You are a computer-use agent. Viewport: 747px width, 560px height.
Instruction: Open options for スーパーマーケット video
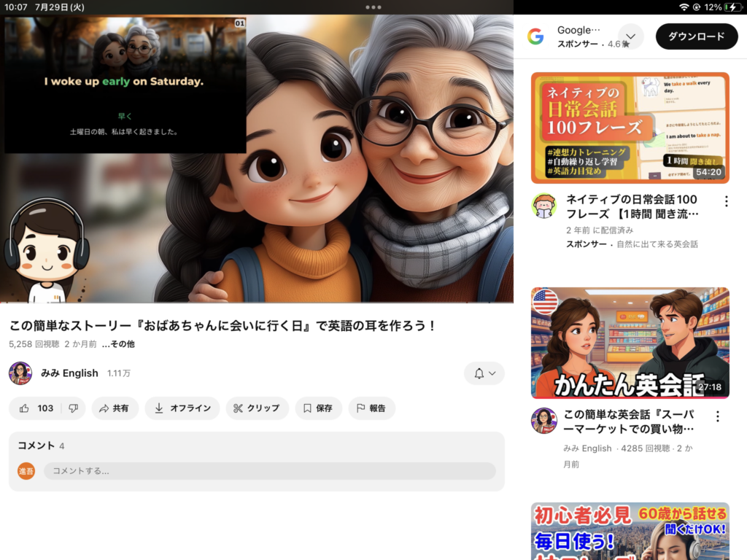[717, 416]
